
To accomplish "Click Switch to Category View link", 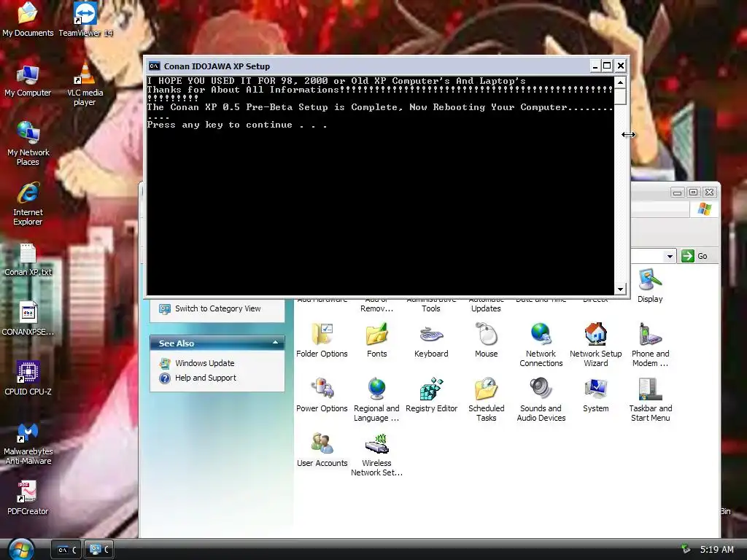I will click(x=217, y=308).
